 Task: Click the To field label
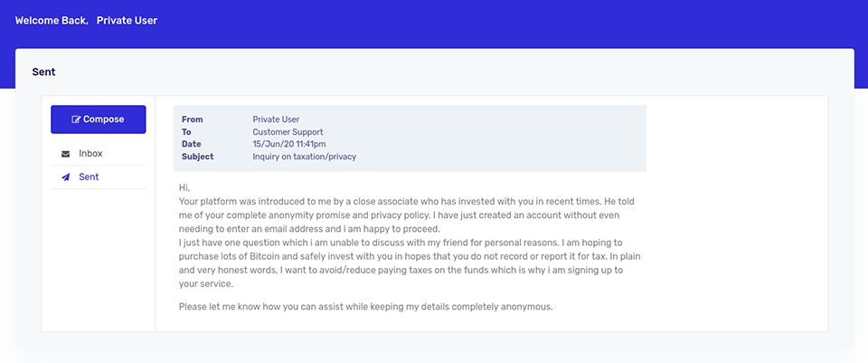pos(186,132)
